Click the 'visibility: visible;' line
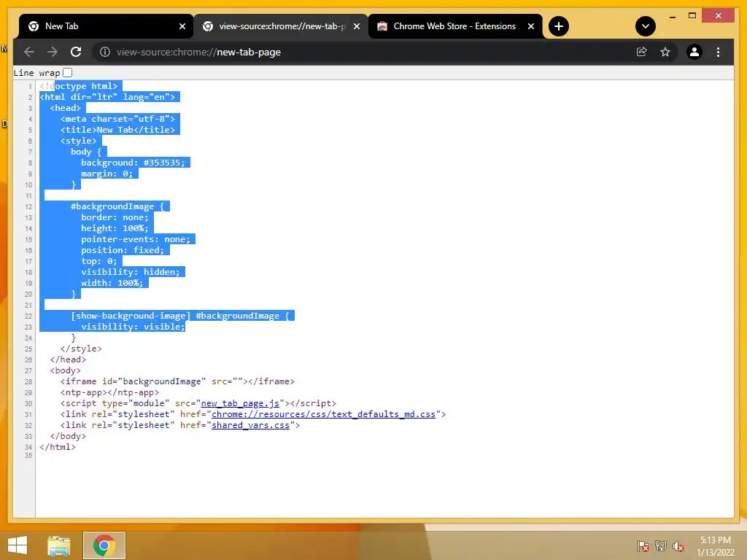Image resolution: width=747 pixels, height=560 pixels. [x=133, y=327]
